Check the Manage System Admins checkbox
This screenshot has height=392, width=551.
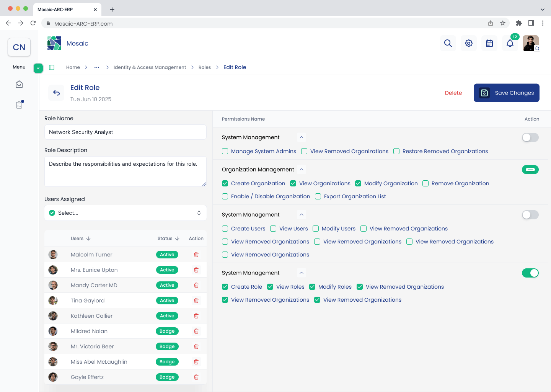[x=225, y=151]
